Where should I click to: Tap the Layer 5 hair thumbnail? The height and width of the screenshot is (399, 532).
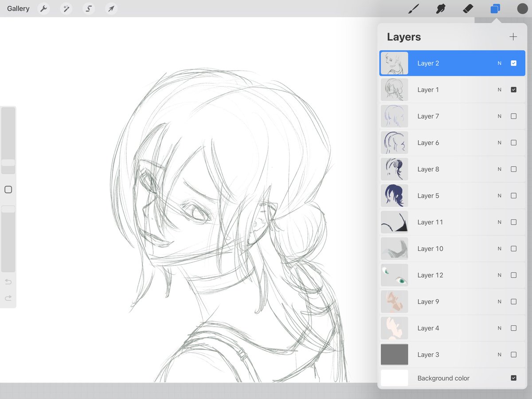(395, 196)
